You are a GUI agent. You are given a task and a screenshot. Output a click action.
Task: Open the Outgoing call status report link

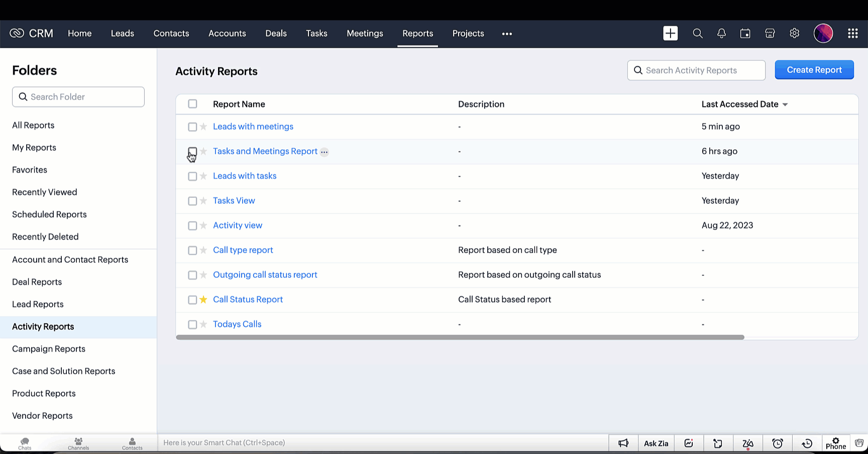[x=265, y=275]
